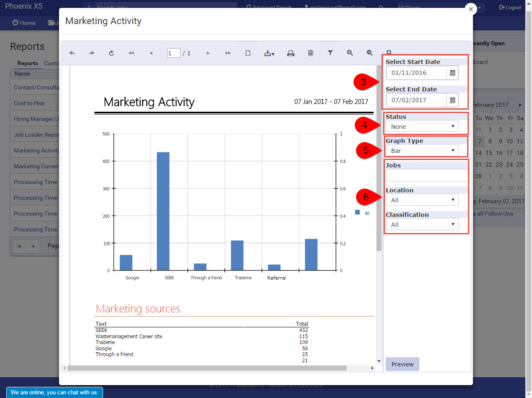Toggle the parameters filter panel
Image resolution: width=532 pixels, height=398 pixels.
click(x=330, y=53)
